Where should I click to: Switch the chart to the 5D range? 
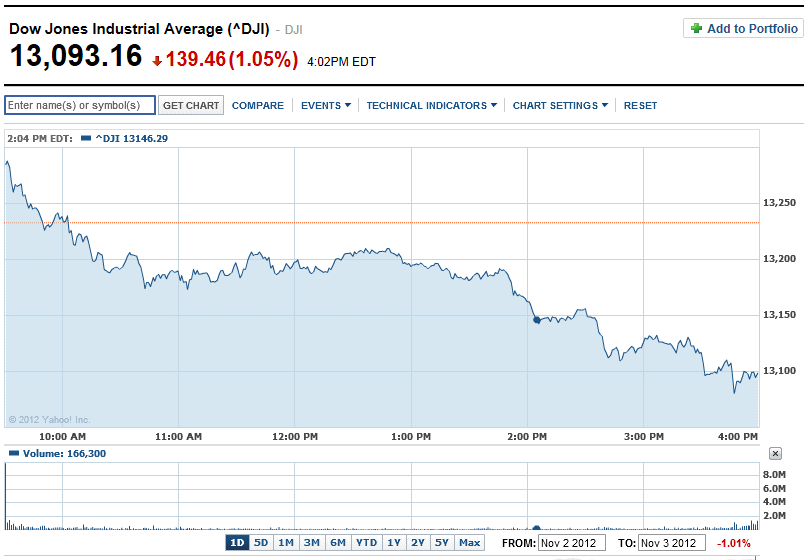coord(261,543)
